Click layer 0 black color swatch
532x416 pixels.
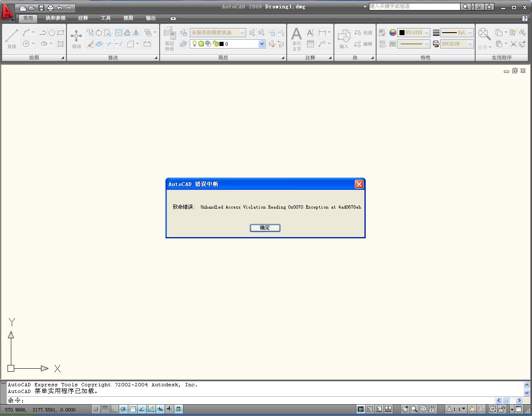point(221,44)
